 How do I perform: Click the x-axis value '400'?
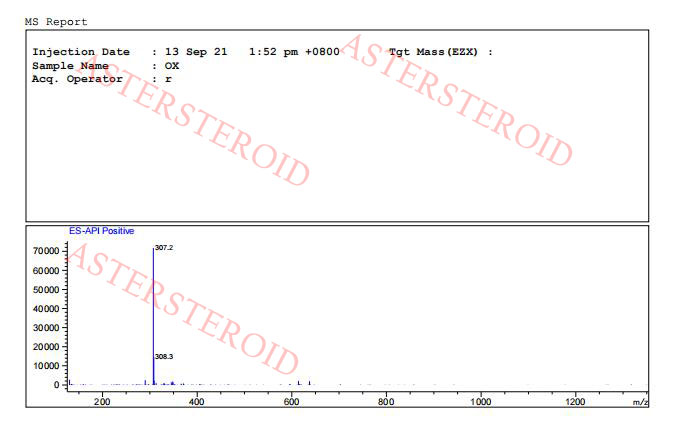point(197,402)
